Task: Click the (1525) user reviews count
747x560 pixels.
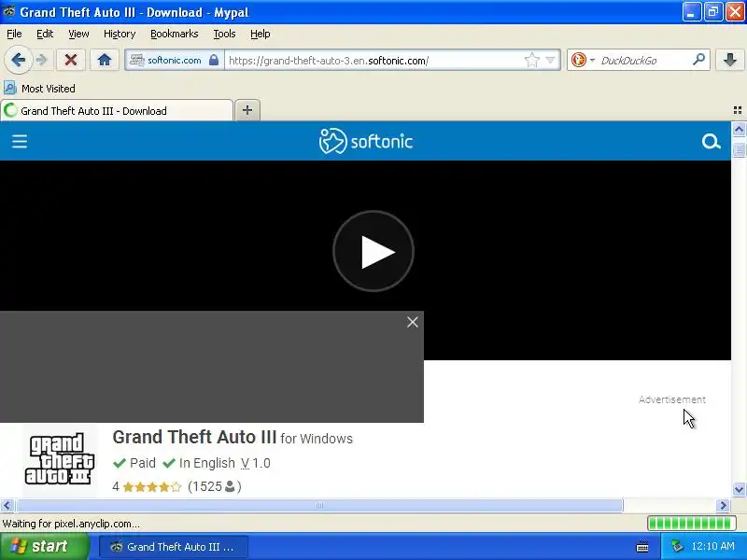Action: (x=215, y=486)
